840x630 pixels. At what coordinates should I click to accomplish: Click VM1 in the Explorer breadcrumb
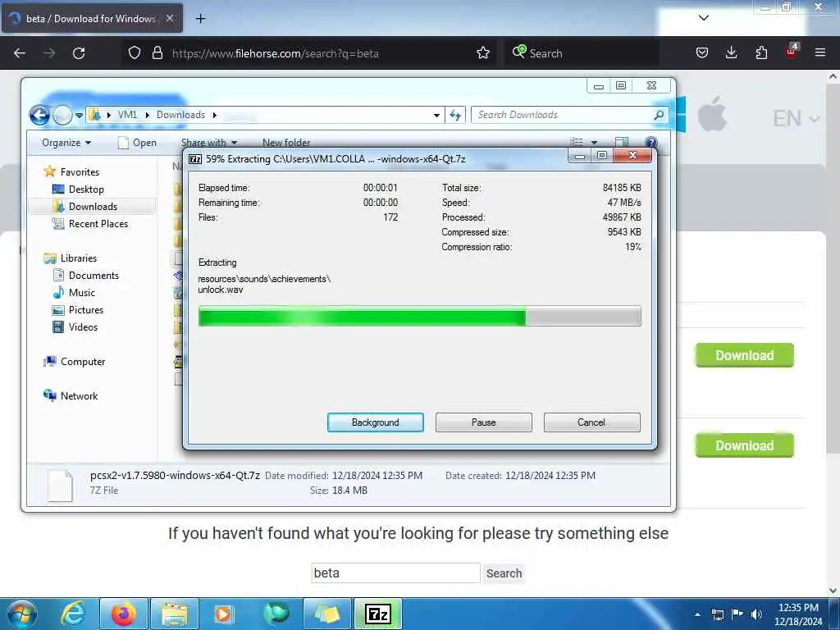pos(127,115)
